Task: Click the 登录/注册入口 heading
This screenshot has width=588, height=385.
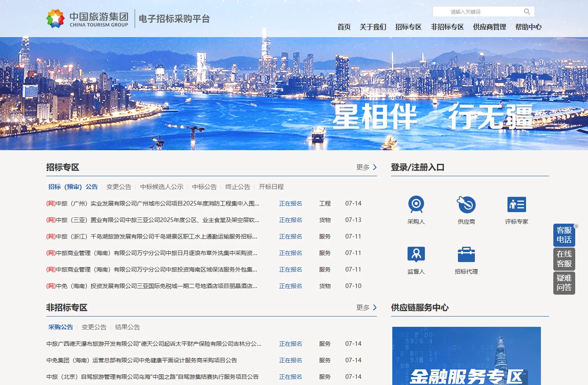Action: [417, 167]
